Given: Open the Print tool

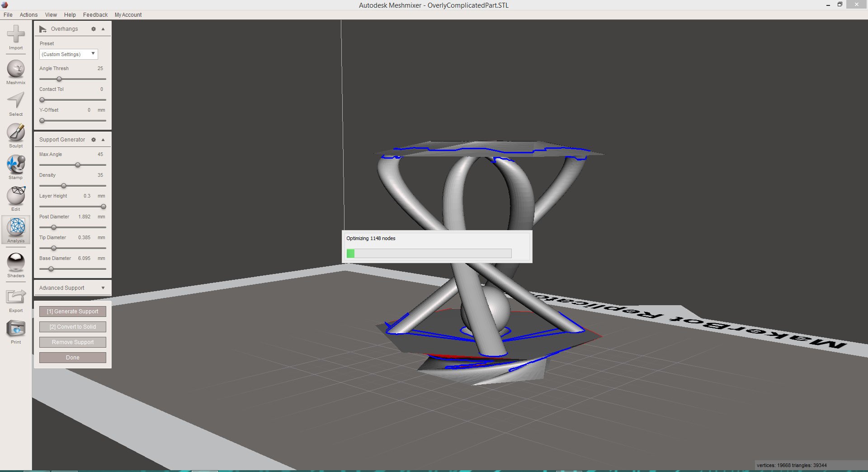Looking at the screenshot, I should pyautogui.click(x=16, y=332).
